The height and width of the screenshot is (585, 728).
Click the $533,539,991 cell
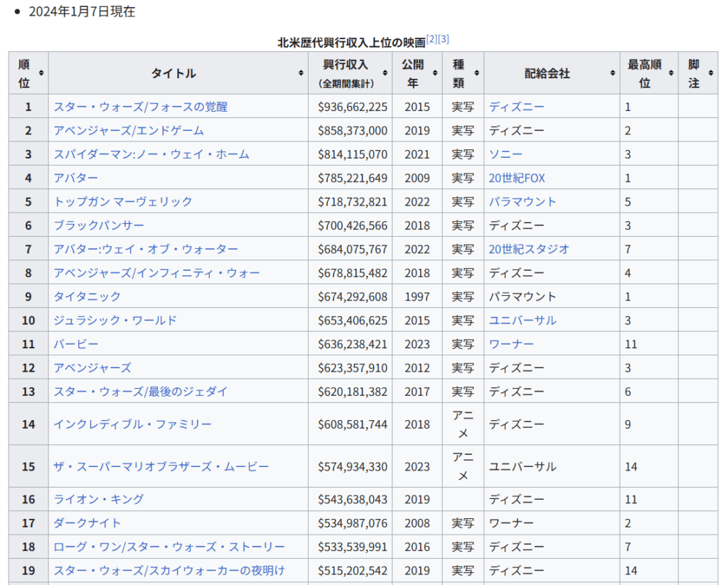pos(353,547)
